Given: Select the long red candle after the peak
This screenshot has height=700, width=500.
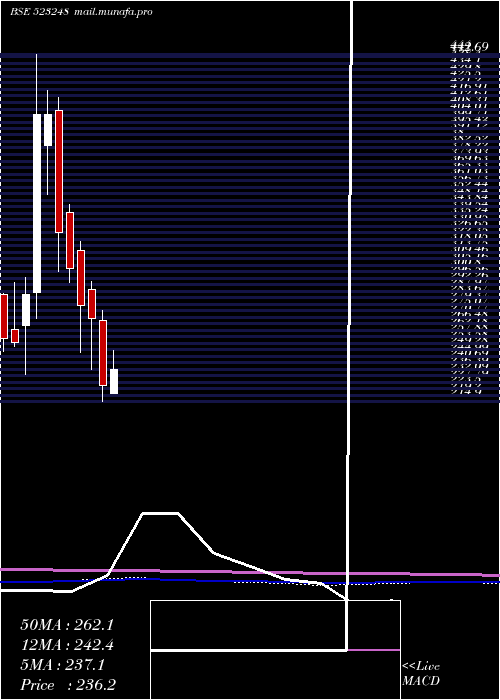Looking at the screenshot, I should tap(58, 171).
